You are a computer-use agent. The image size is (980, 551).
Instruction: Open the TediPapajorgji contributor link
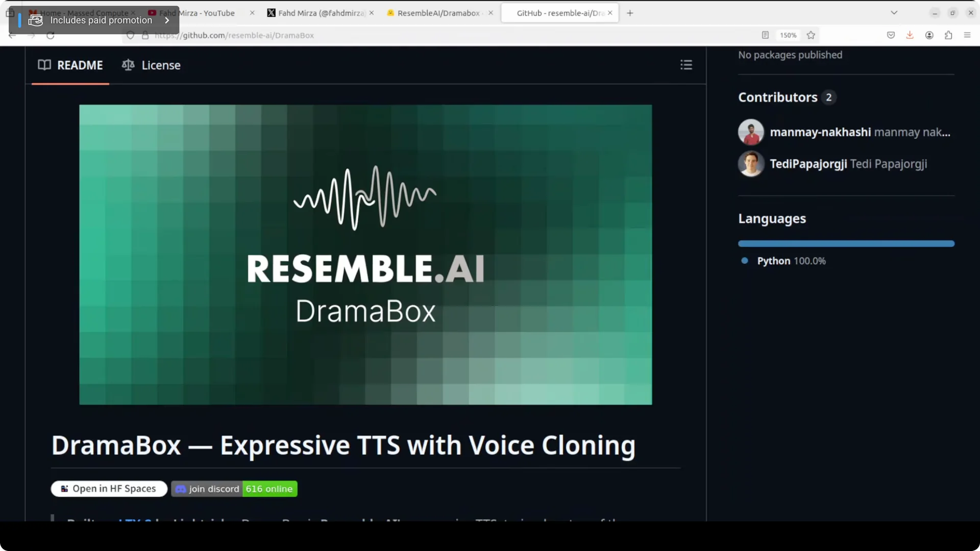[x=808, y=164]
